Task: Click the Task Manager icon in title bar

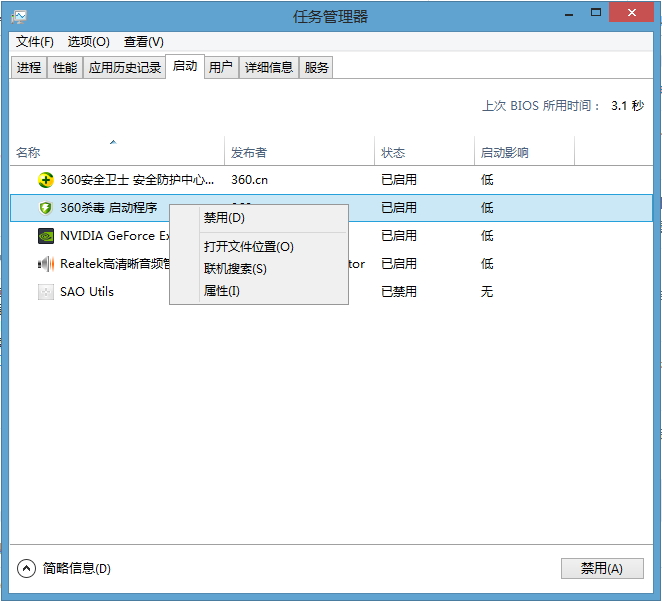Action: tap(19, 17)
